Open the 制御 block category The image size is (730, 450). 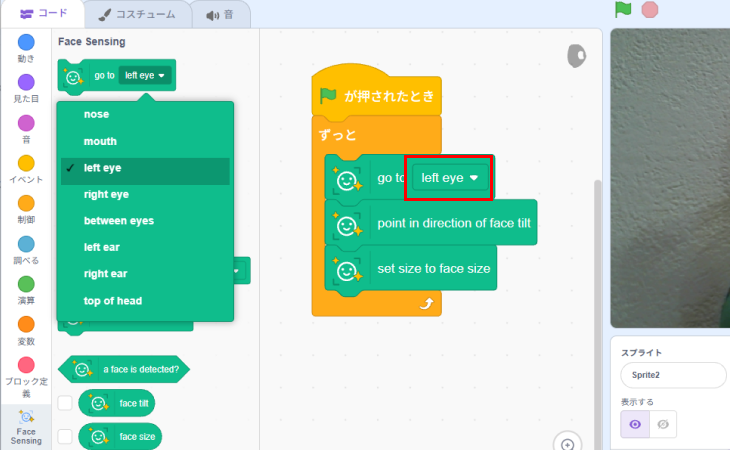click(26, 203)
